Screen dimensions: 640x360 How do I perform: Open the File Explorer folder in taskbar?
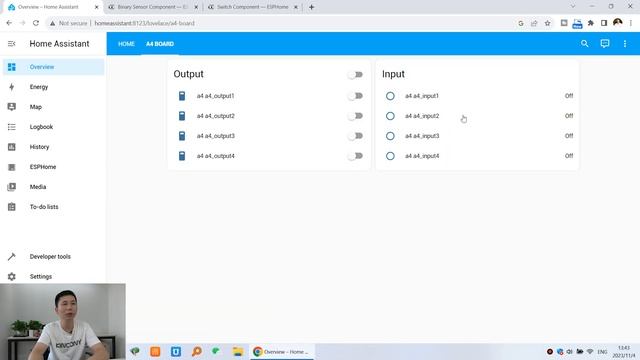238,351
